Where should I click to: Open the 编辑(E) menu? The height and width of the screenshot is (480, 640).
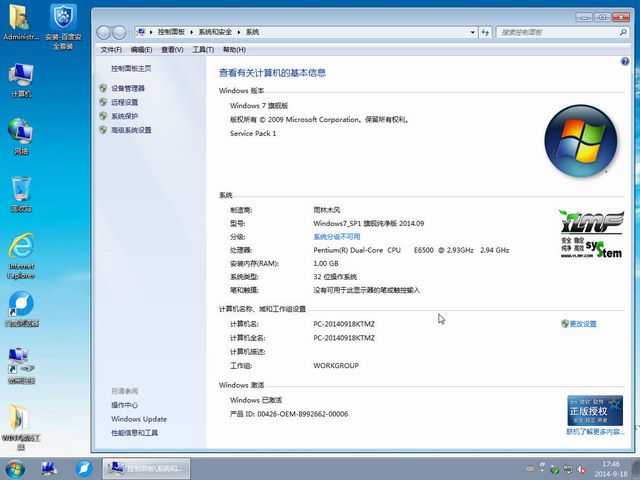tap(141, 50)
